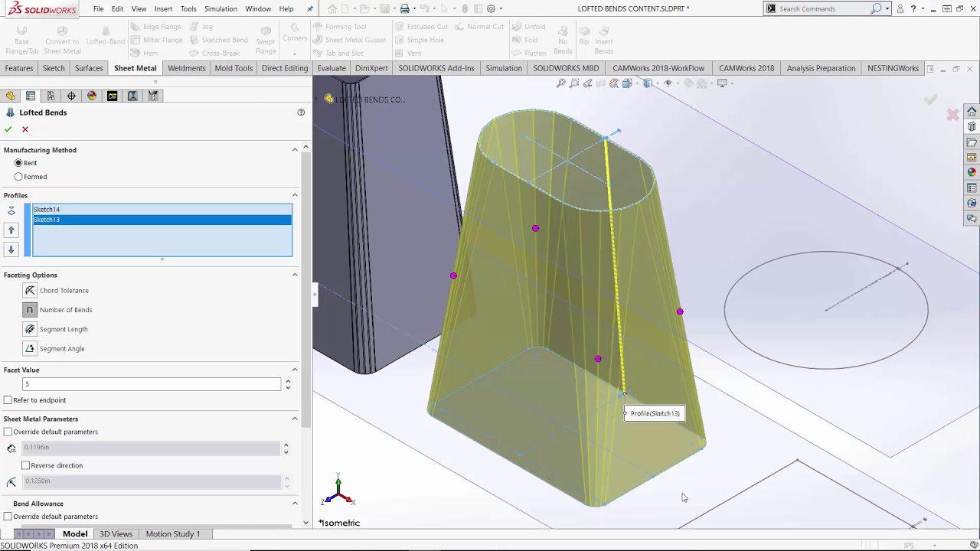Select Sketch13 in Profiles list
Viewport: 980px width, 551px height.
pos(162,220)
